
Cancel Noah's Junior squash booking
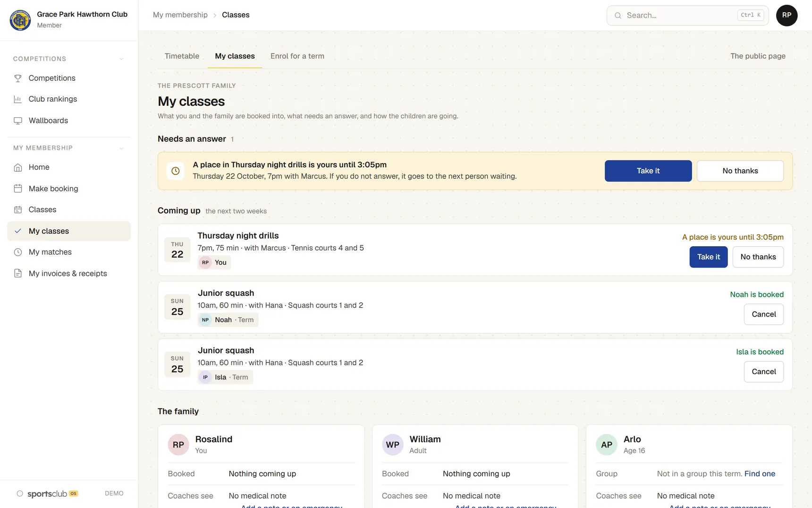(x=763, y=314)
